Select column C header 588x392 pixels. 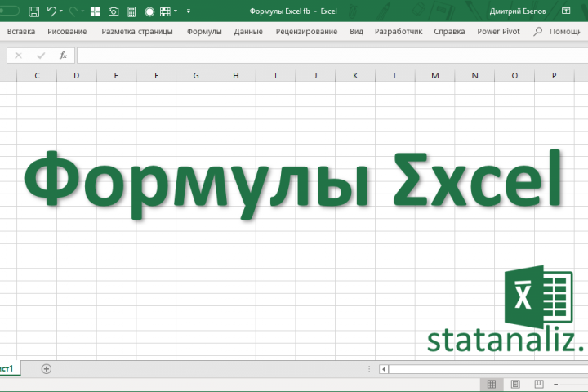[37, 76]
